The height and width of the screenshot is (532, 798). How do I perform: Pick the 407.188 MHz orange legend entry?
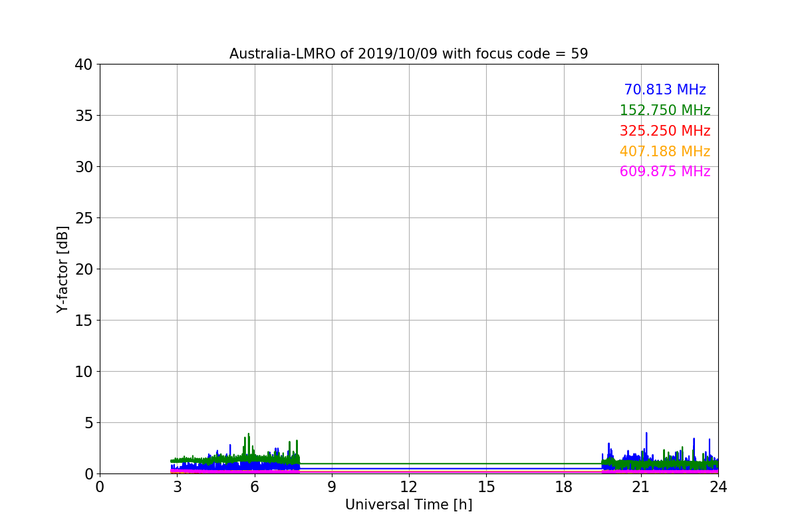click(664, 152)
